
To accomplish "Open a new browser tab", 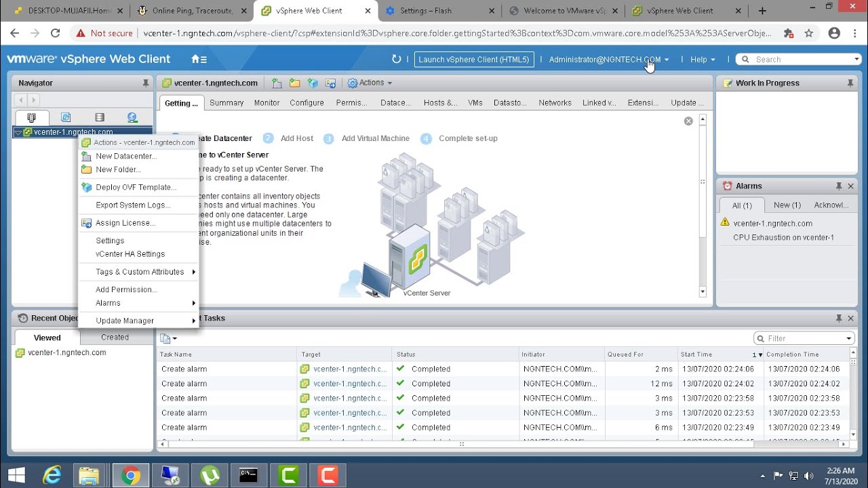I will point(762,11).
